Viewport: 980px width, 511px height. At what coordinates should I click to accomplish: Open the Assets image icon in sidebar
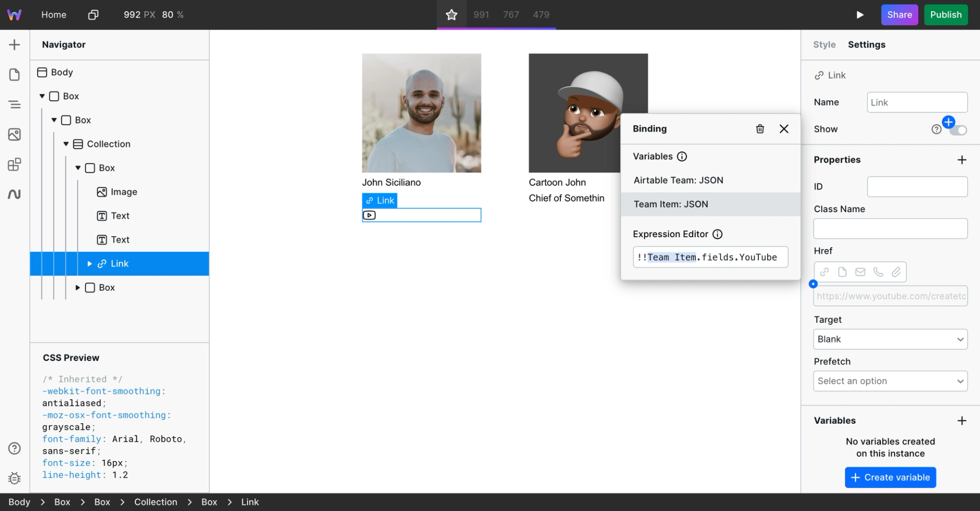point(14,135)
